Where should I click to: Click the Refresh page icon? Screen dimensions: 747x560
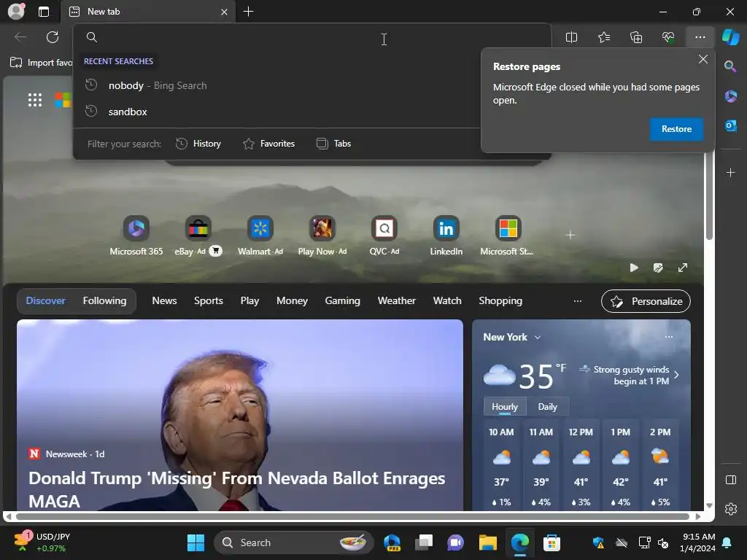click(x=53, y=37)
